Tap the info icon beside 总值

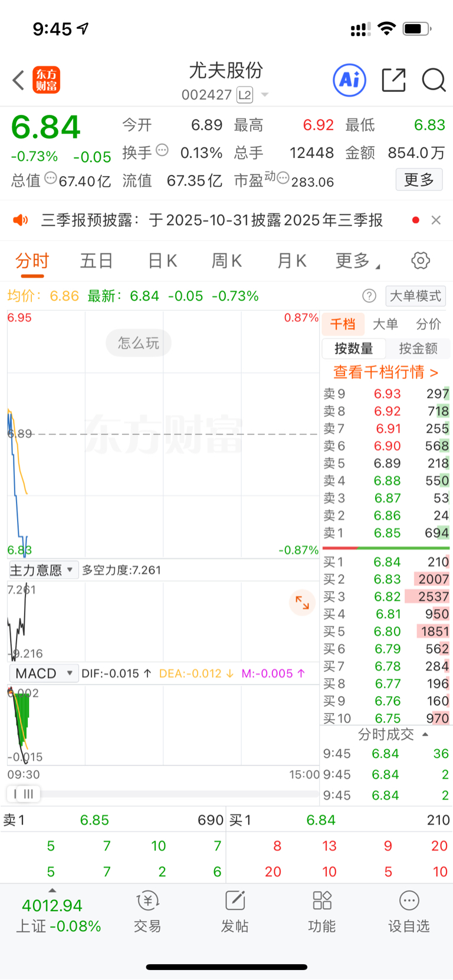51,178
